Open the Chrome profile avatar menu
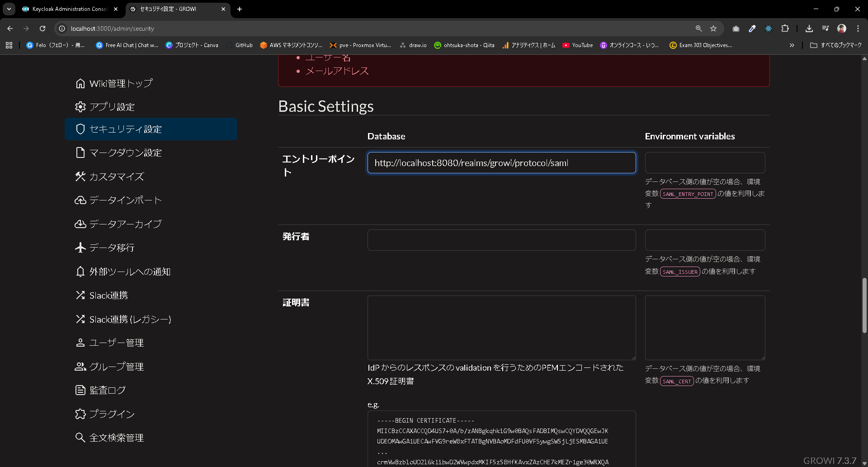This screenshot has width=868, height=467. click(842, 29)
